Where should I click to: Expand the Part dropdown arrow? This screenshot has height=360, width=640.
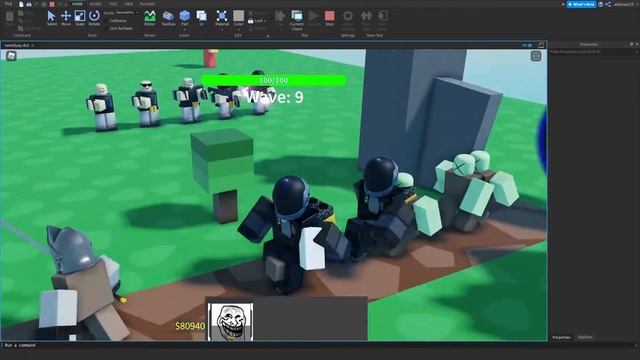pos(184,29)
